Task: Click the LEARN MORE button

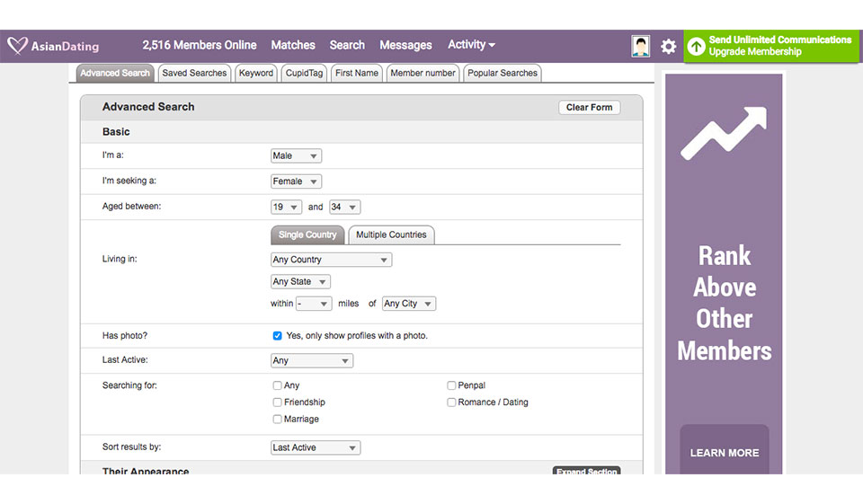Action: point(724,453)
